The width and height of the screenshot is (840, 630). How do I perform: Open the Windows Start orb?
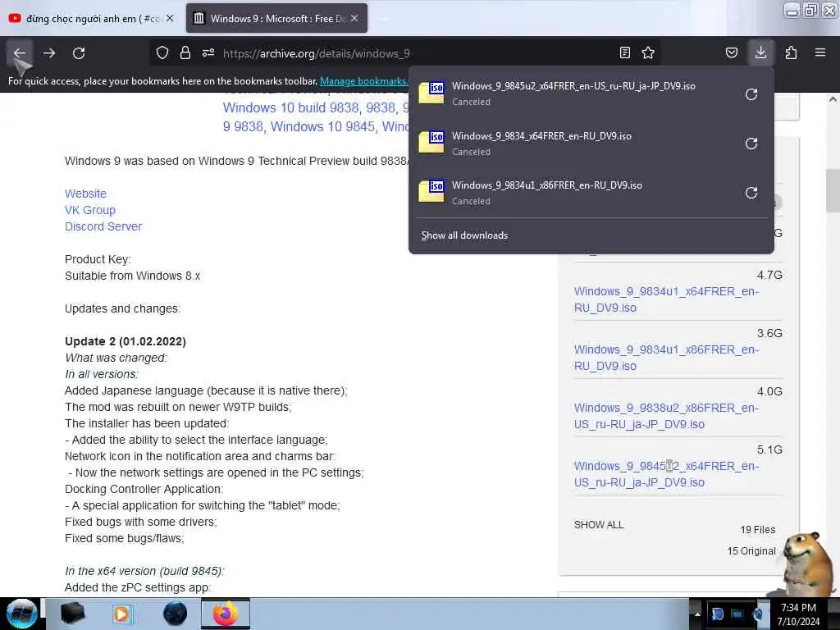coord(22,614)
